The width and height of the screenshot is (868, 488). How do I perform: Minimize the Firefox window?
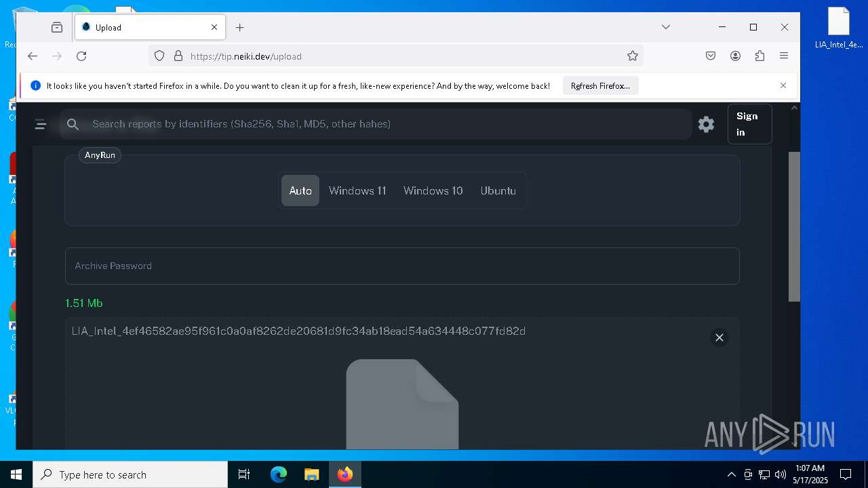pyautogui.click(x=722, y=27)
